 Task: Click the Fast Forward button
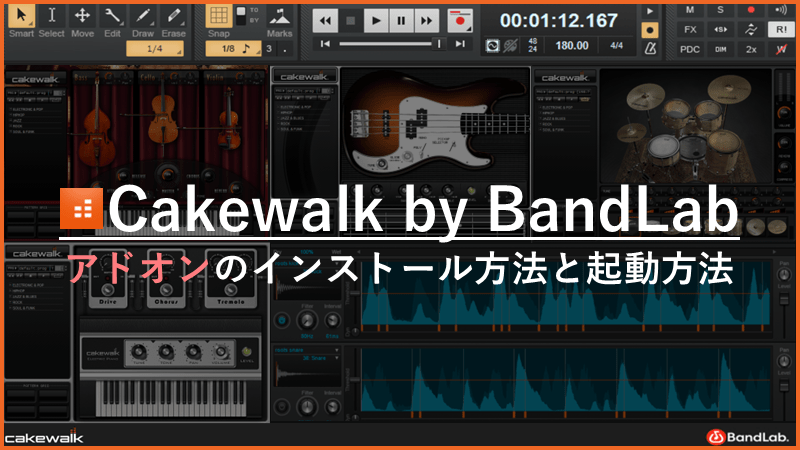pyautogui.click(x=427, y=21)
